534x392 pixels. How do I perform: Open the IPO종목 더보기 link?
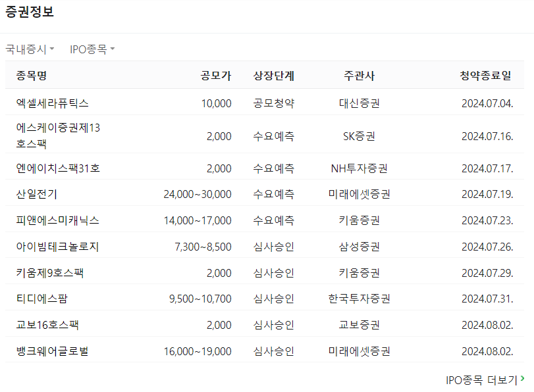click(485, 380)
